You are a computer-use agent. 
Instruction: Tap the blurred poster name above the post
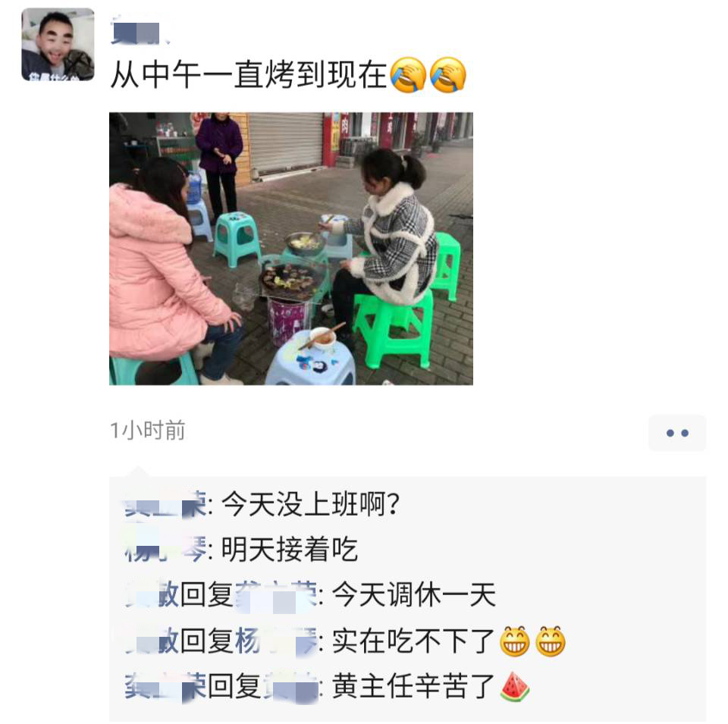138,32
